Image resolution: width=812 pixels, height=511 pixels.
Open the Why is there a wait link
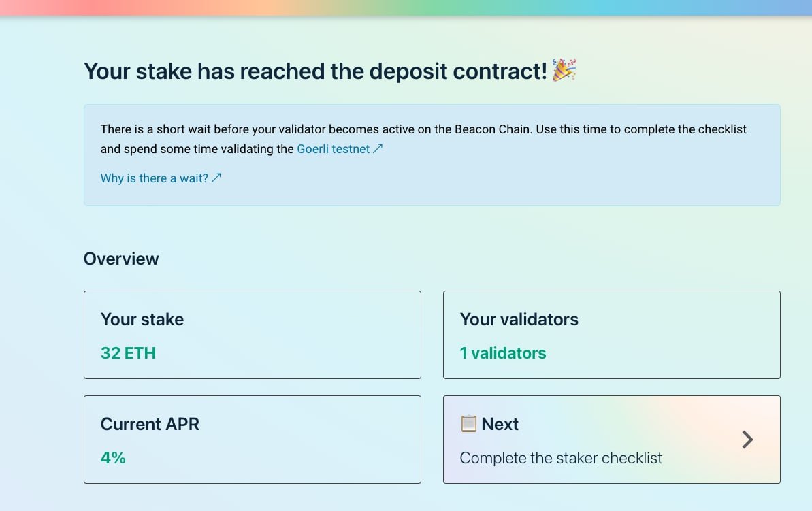click(155, 178)
